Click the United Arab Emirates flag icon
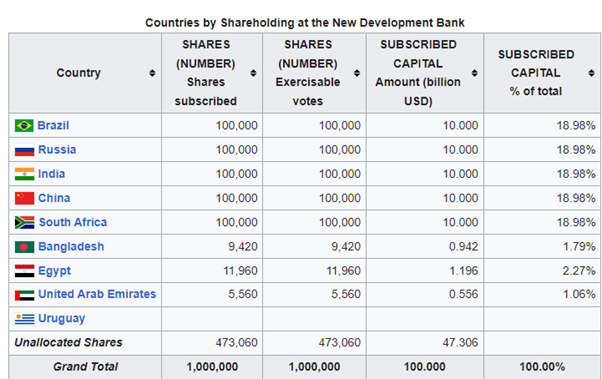 point(24,295)
